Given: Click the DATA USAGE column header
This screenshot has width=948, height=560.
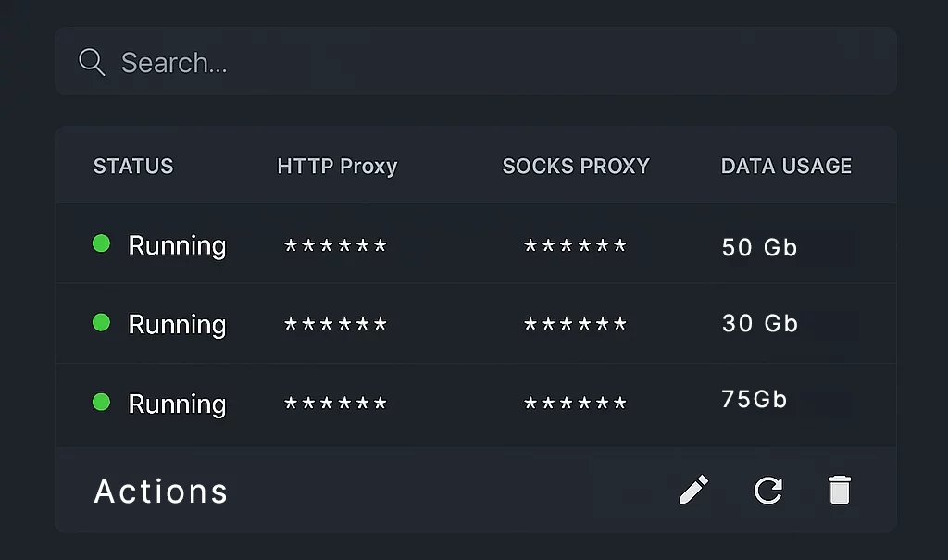Looking at the screenshot, I should [786, 167].
